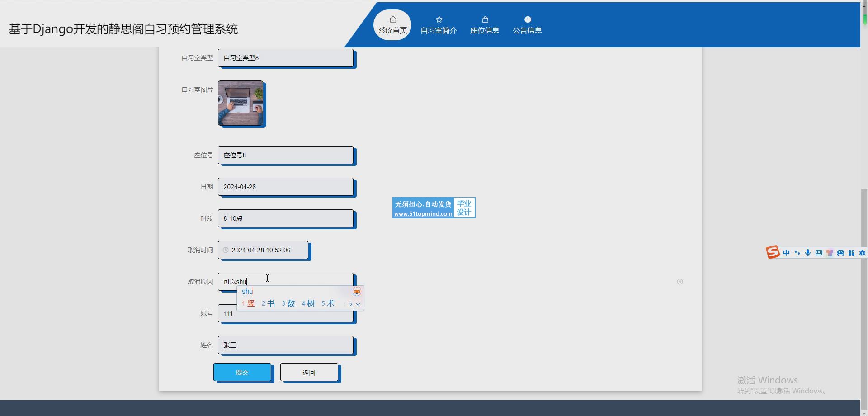This screenshot has width=868, height=416.
Task: Select candidate 3 数
Action: pos(288,303)
